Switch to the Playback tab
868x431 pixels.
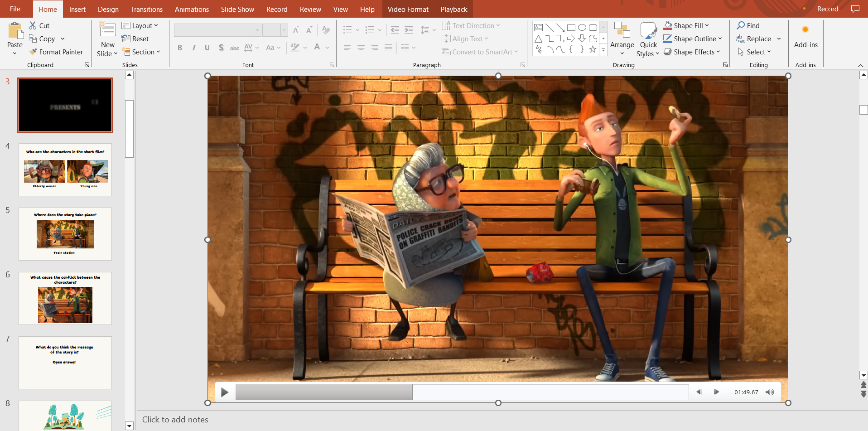click(453, 9)
